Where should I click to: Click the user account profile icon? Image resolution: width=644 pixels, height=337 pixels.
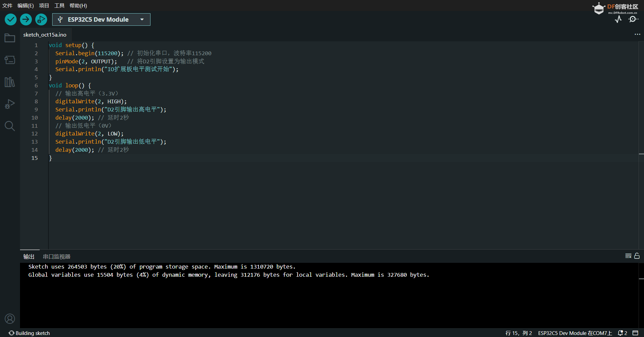(x=9, y=319)
